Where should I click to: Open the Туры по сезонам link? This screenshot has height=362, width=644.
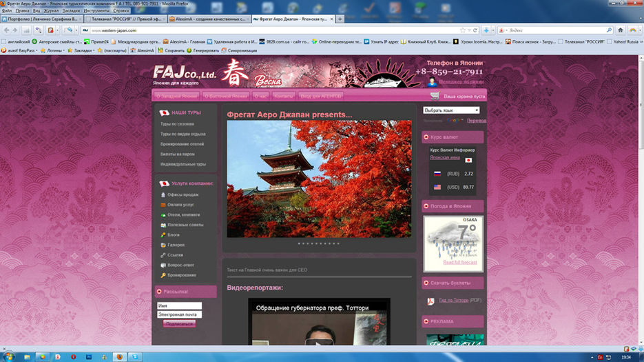(x=177, y=124)
